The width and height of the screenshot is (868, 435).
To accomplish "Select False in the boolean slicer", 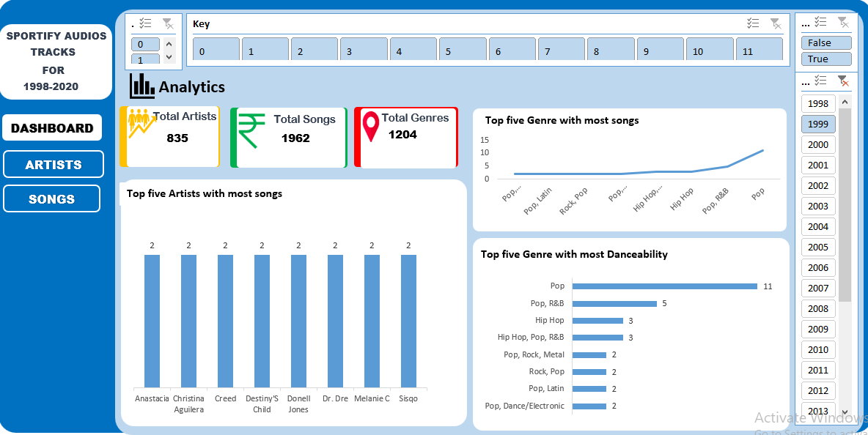I will point(825,42).
